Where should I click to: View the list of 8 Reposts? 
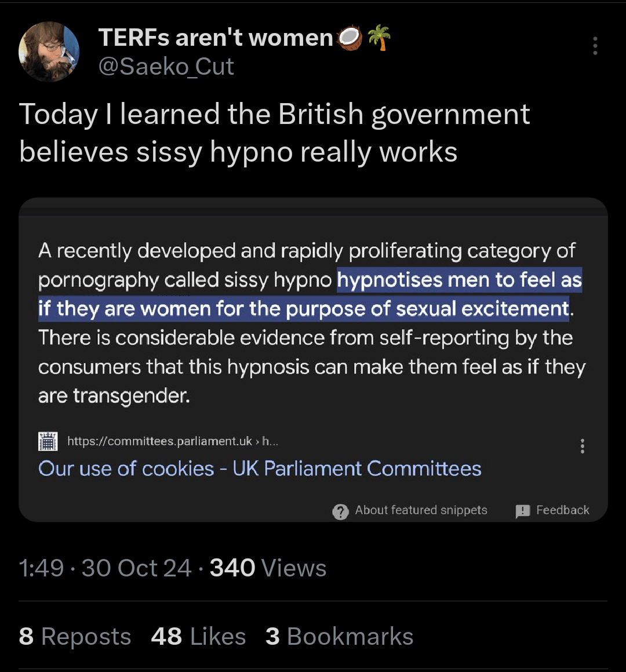75,636
